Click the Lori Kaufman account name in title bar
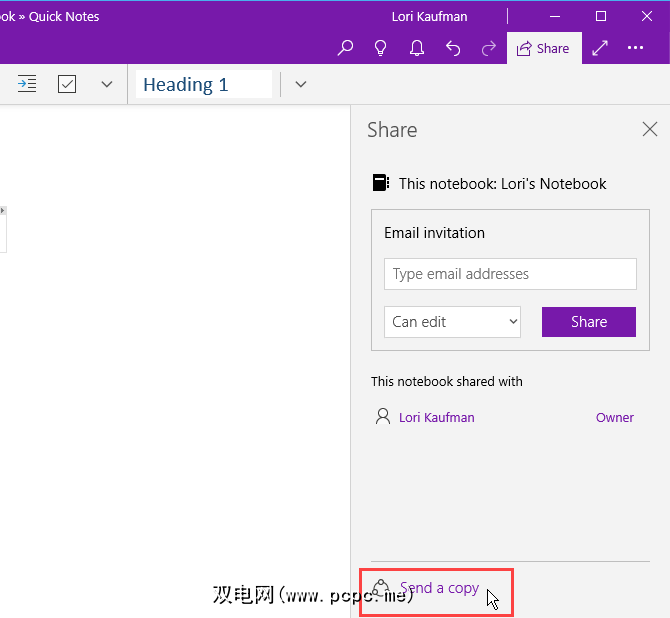 click(x=429, y=16)
